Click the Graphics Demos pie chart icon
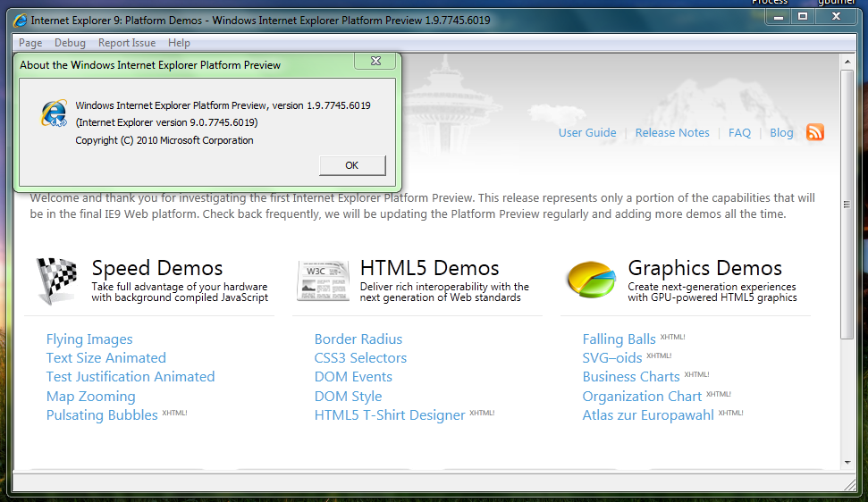 pos(591,280)
